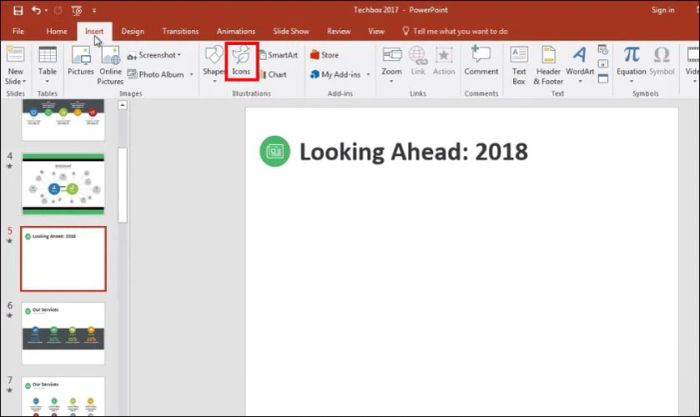Insert a Chart
The image size is (700, 417).
(x=273, y=75)
